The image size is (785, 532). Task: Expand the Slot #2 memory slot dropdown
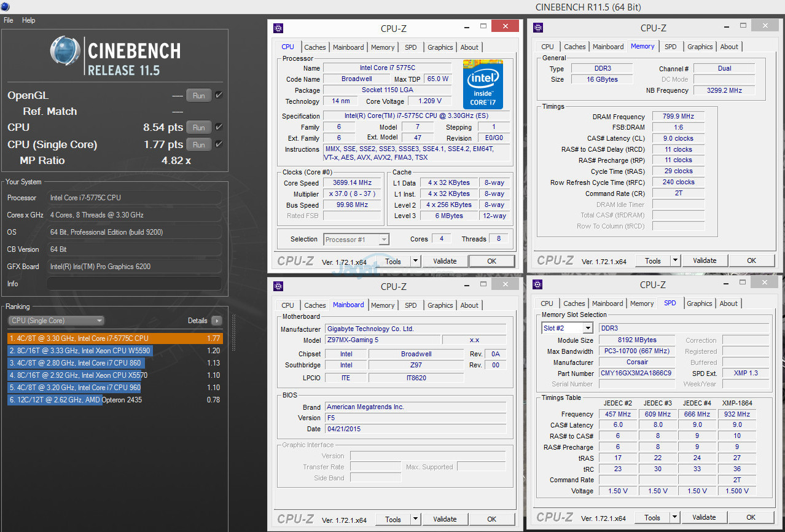tap(587, 328)
